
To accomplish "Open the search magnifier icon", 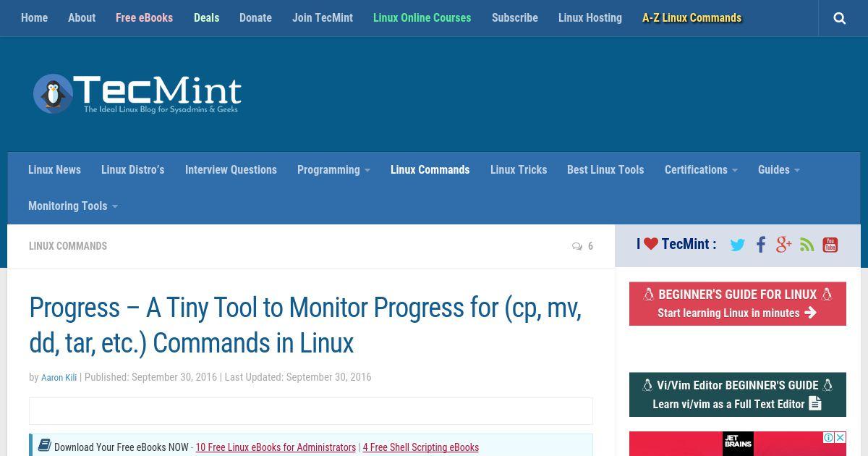I will click(840, 18).
